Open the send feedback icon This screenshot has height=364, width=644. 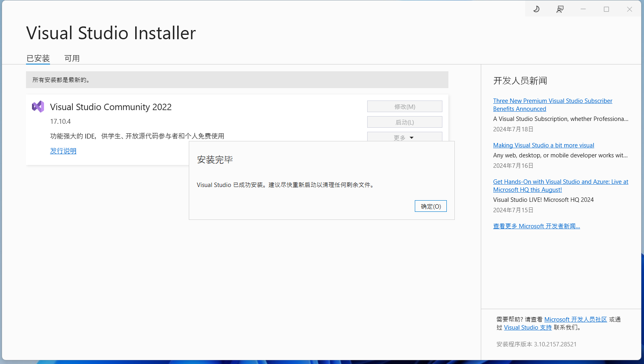(560, 9)
